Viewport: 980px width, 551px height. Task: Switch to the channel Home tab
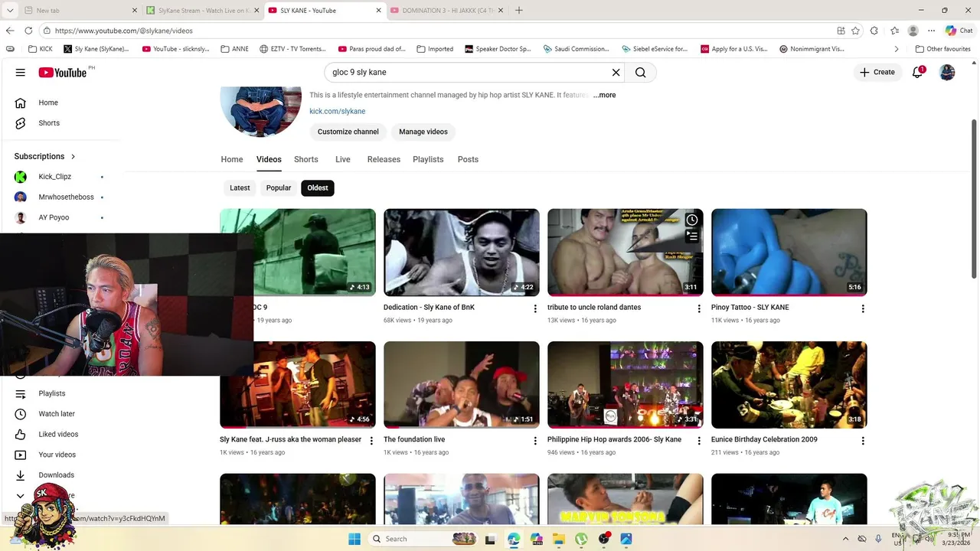pos(232,159)
